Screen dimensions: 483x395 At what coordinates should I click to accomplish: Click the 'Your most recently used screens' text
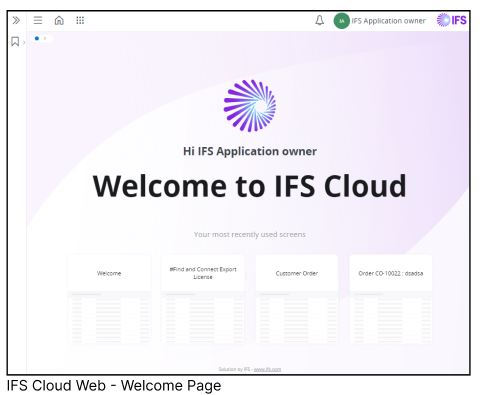click(250, 234)
